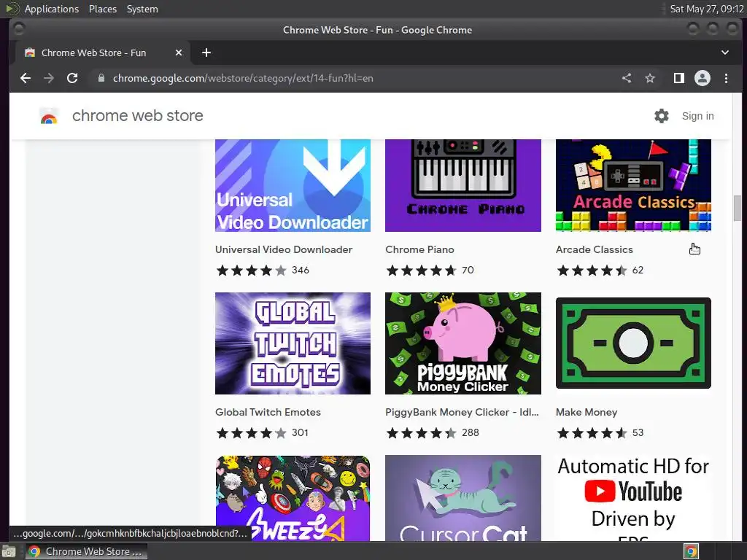Open Automatic HD for YouTube thumbnail
This screenshot has width=747, height=560.
633,498
